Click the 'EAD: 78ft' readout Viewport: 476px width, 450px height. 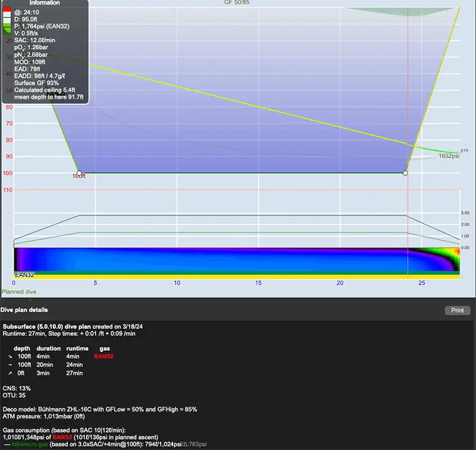[x=27, y=69]
